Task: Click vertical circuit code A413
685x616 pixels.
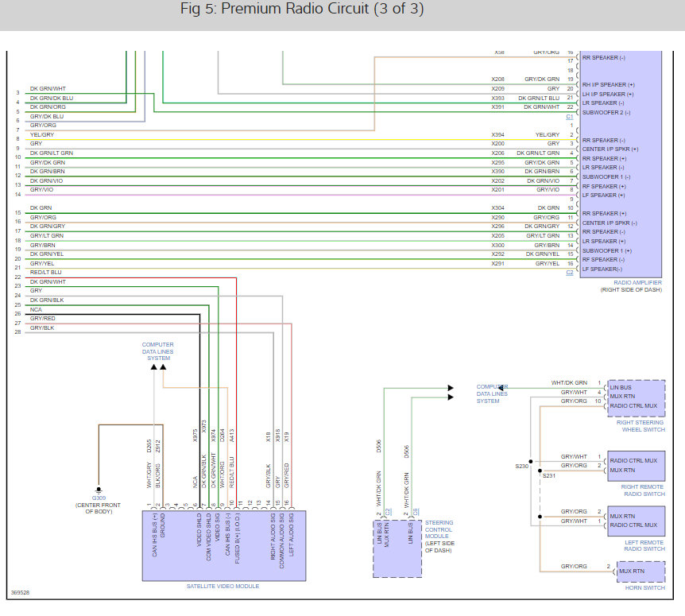Action: point(231,435)
